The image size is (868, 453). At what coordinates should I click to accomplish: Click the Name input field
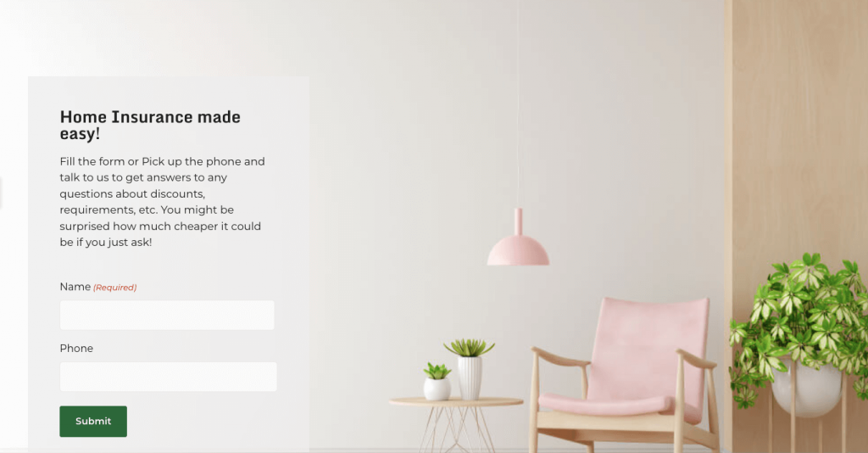click(167, 315)
